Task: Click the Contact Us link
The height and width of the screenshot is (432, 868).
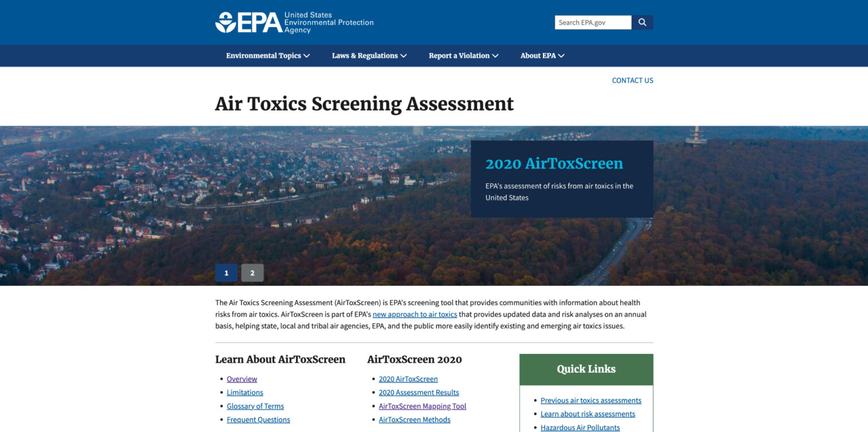Action: coord(632,80)
